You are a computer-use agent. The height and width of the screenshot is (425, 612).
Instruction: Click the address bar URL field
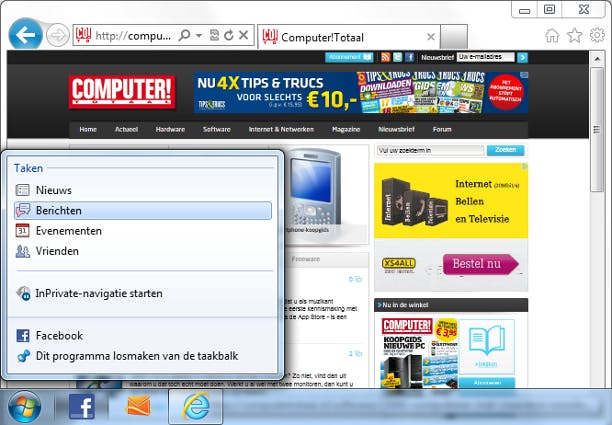coord(133,36)
